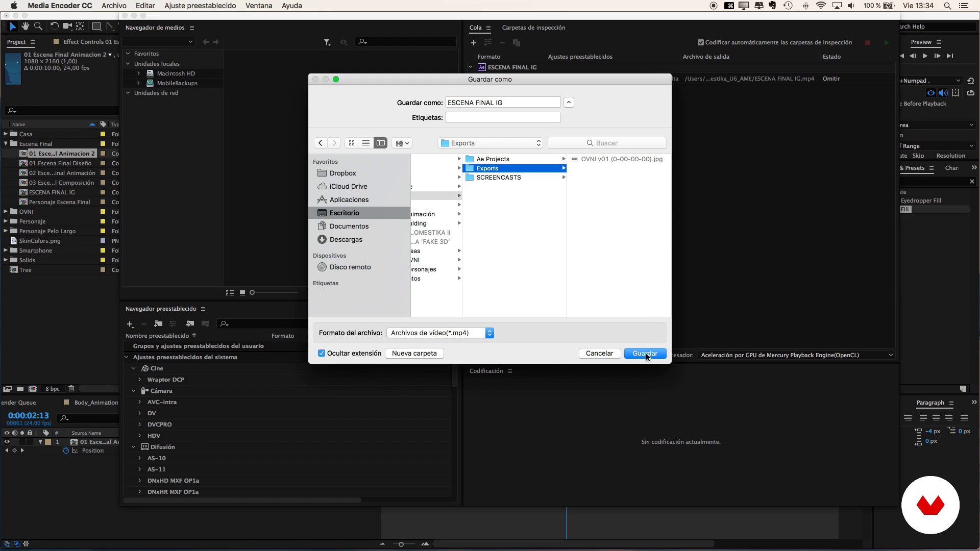Select the Rectangle shape tool

pos(96,27)
